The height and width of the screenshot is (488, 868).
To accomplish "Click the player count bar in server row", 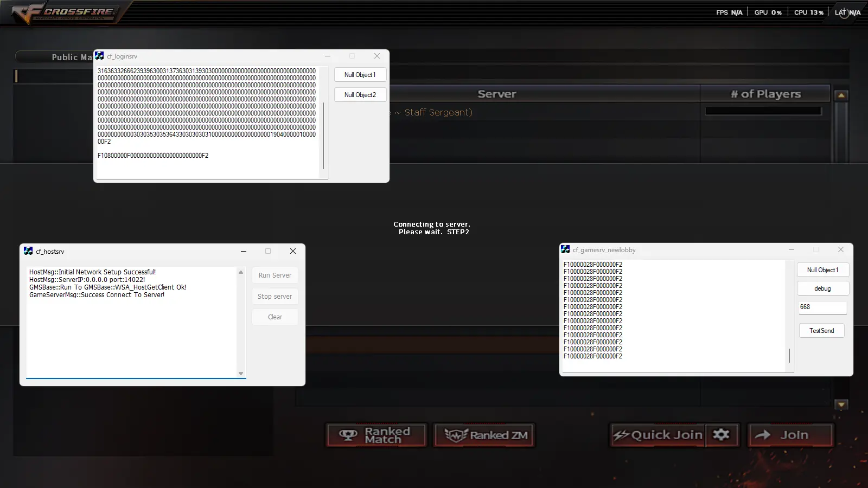I will point(764,111).
